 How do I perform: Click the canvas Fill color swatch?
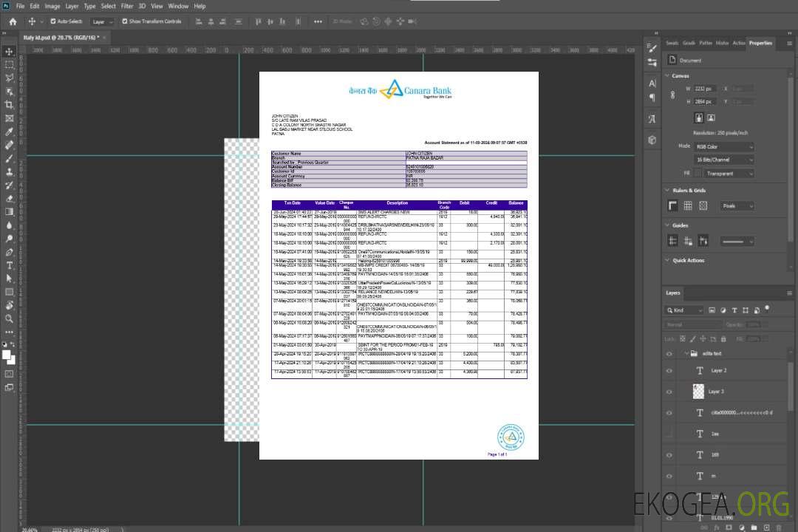(698, 174)
